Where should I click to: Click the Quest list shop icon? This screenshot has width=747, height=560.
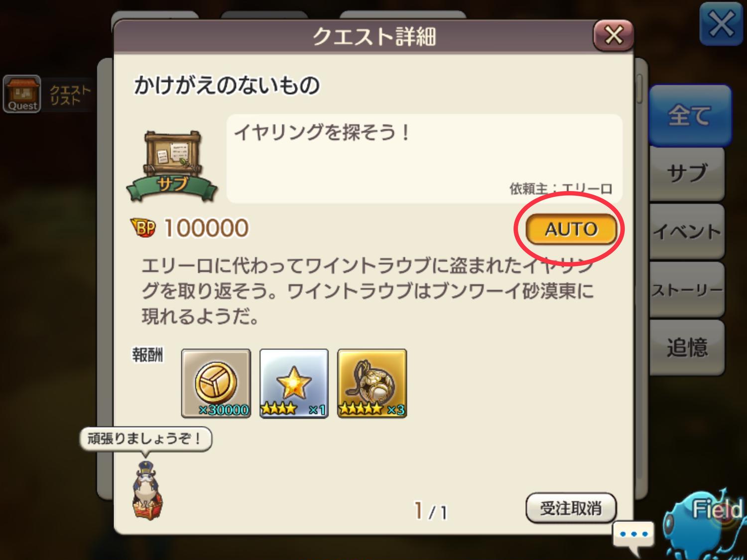coord(22,94)
